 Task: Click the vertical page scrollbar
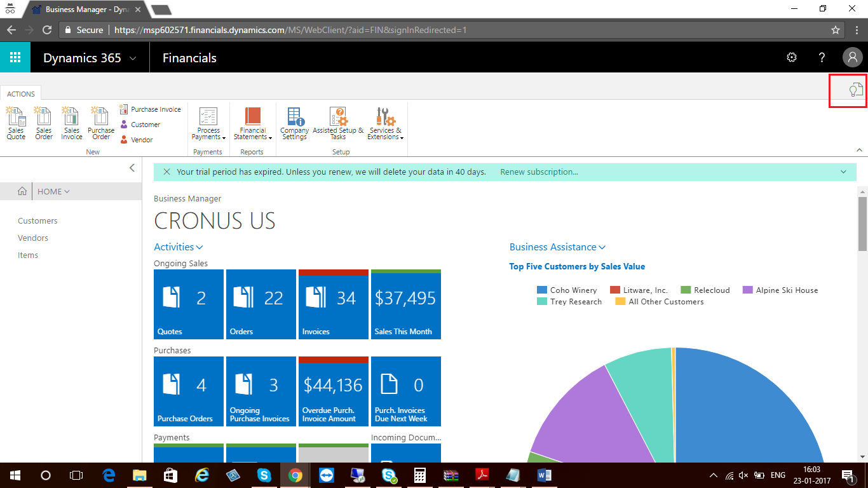pyautogui.click(x=862, y=224)
